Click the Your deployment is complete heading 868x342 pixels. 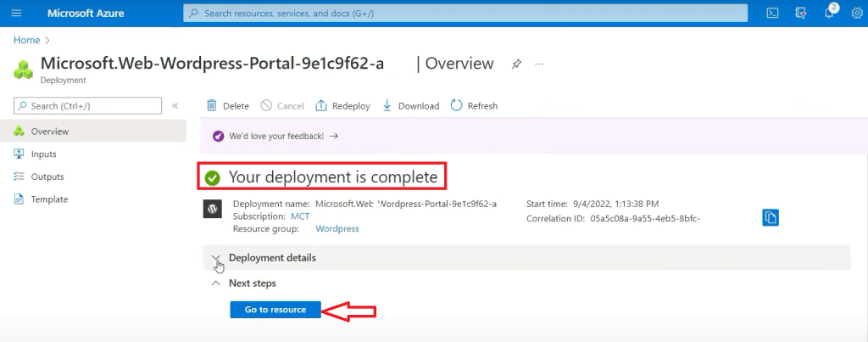[333, 177]
